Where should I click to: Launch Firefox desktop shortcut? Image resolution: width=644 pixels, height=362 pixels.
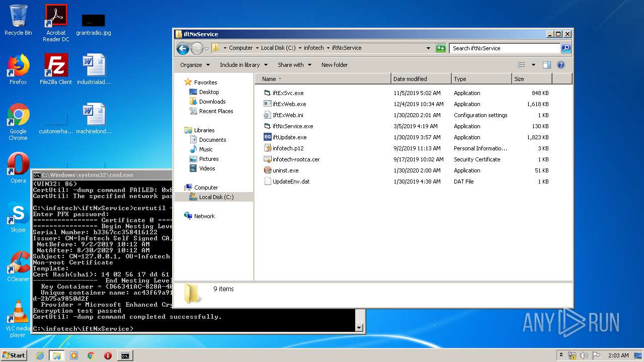[x=18, y=69]
